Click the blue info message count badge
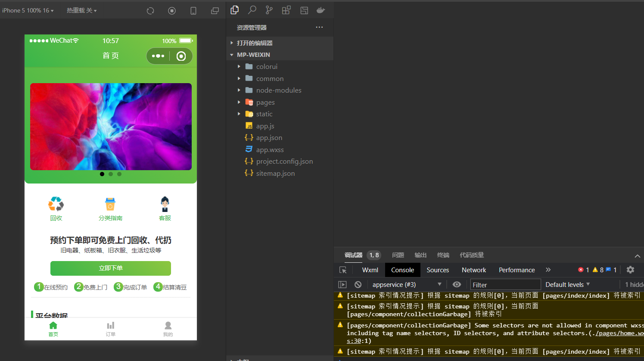This screenshot has height=361, width=644. 611,270
